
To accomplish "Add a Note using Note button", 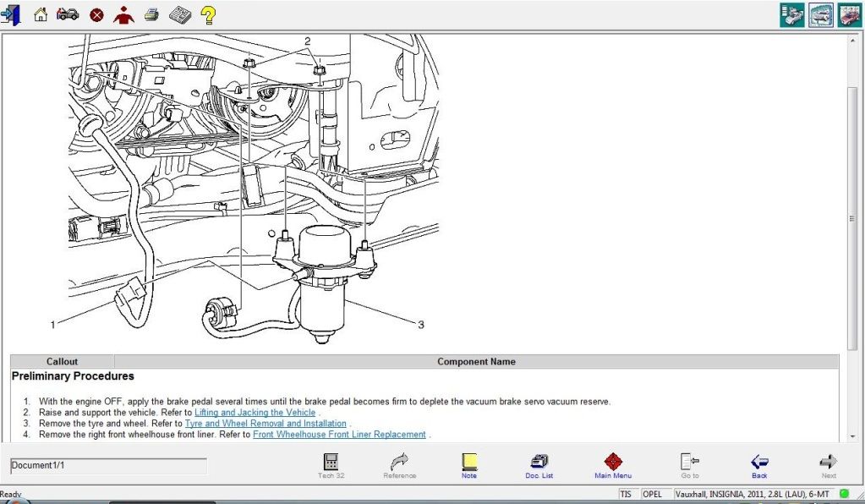I will (x=469, y=465).
